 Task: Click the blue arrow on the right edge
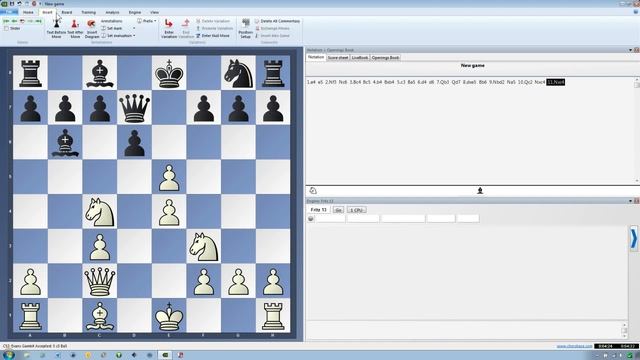pos(633,238)
